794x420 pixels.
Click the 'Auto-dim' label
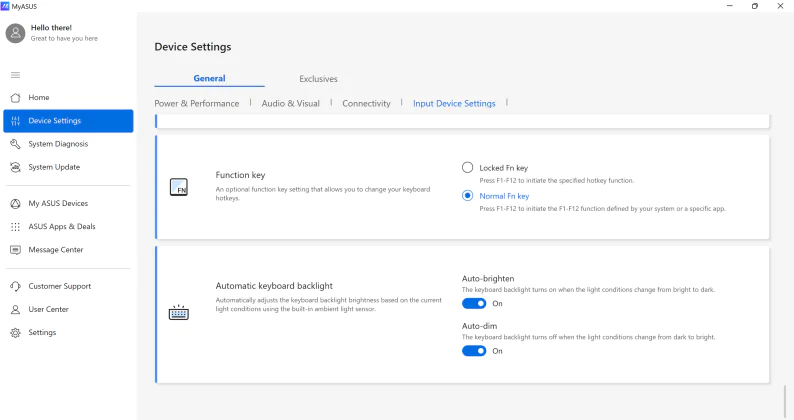(x=479, y=326)
